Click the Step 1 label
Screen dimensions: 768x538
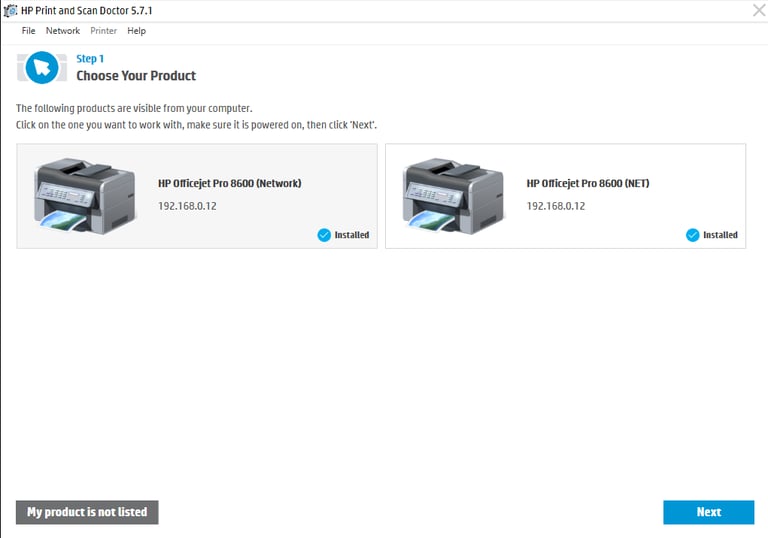pos(90,59)
